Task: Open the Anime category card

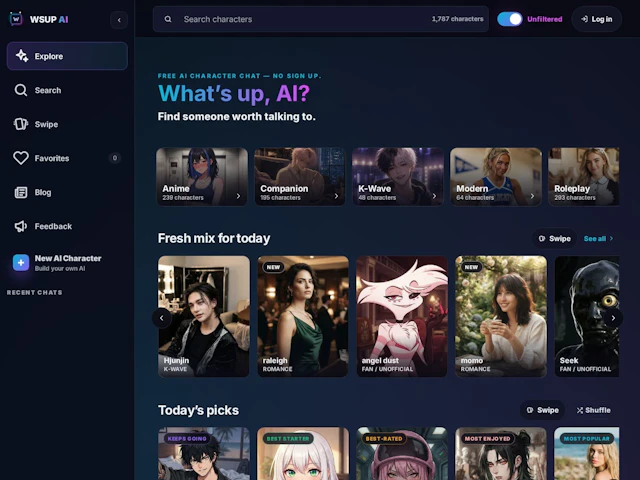Action: click(202, 177)
